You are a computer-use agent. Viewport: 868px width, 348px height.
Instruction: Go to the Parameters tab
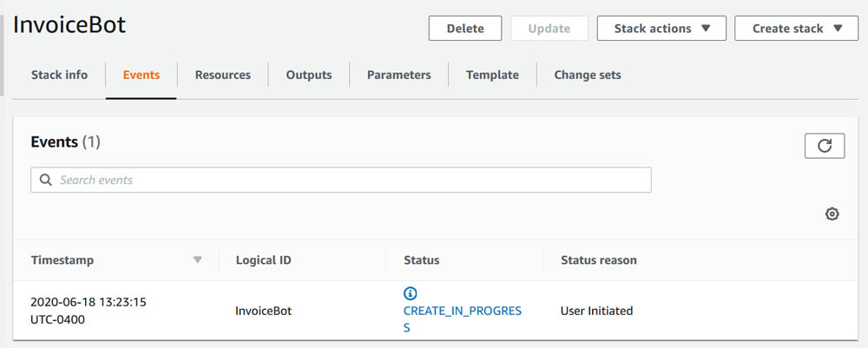click(398, 75)
